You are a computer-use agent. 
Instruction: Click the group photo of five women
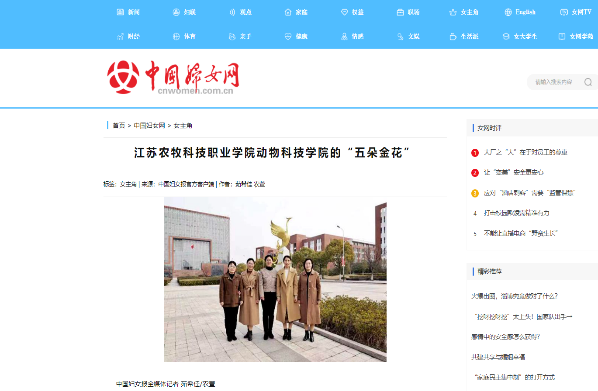[275, 279]
